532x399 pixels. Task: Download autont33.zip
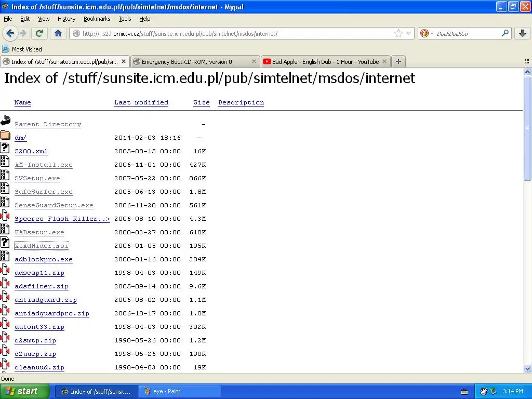39,327
